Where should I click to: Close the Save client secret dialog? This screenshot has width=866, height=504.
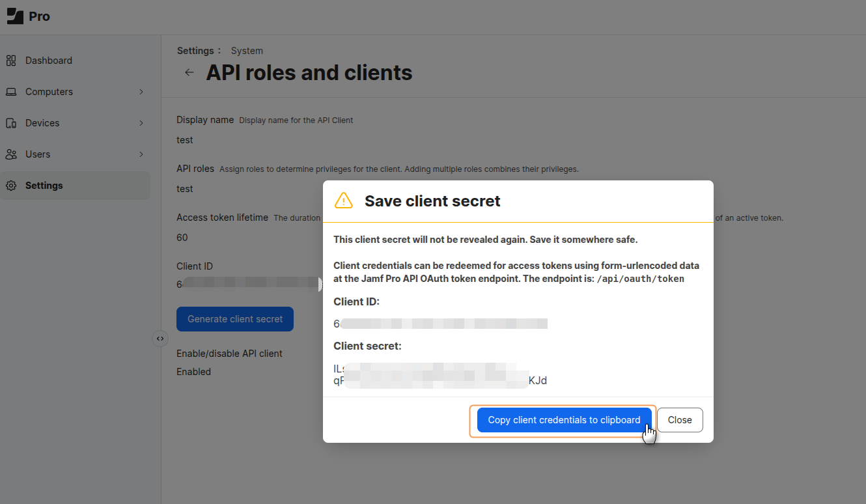click(x=680, y=420)
